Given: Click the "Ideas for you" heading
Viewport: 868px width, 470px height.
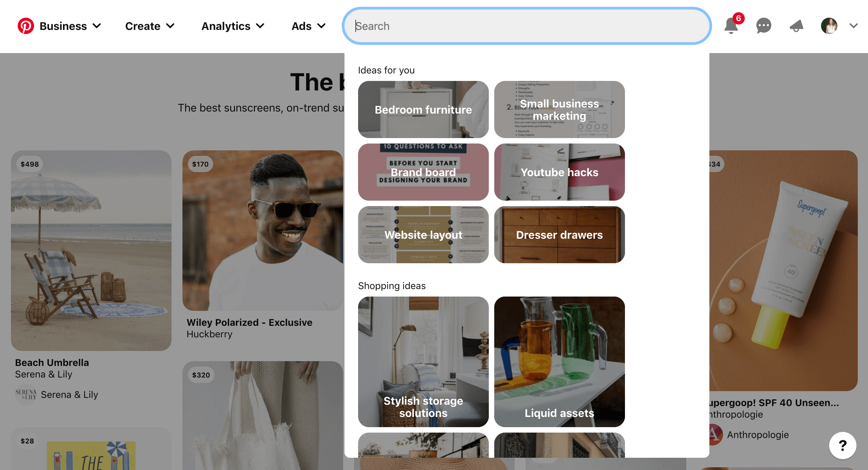Looking at the screenshot, I should (x=386, y=70).
